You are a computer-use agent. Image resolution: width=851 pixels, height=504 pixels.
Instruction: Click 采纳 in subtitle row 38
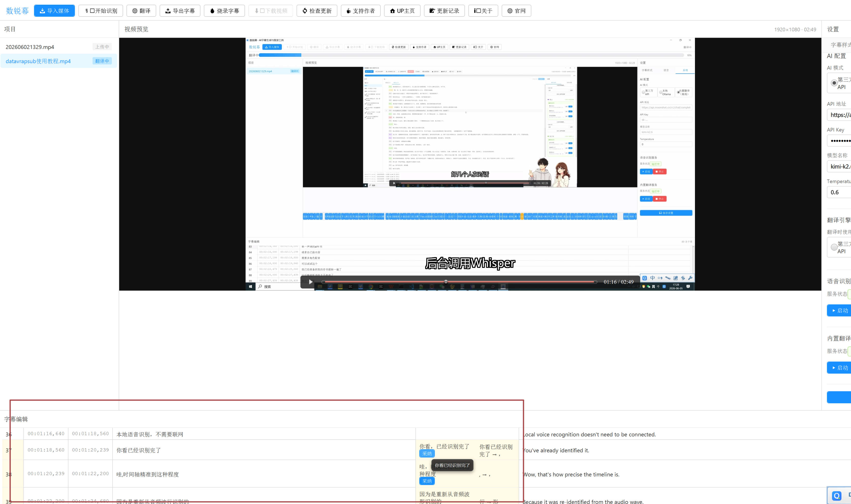(x=427, y=481)
